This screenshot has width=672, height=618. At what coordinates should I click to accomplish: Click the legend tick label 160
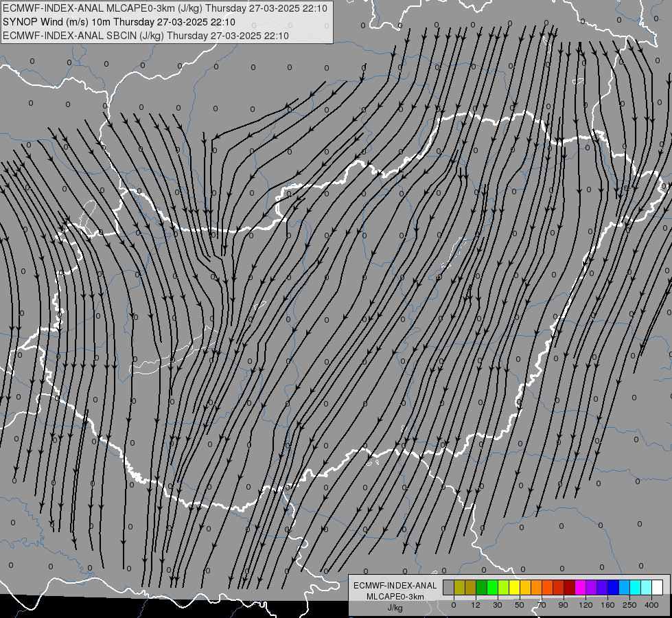tap(607, 605)
